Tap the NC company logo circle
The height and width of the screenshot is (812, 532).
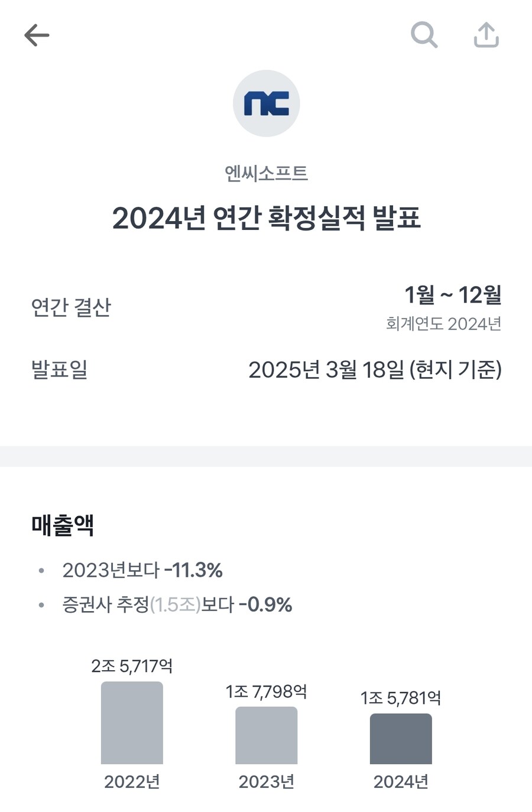pos(266,103)
